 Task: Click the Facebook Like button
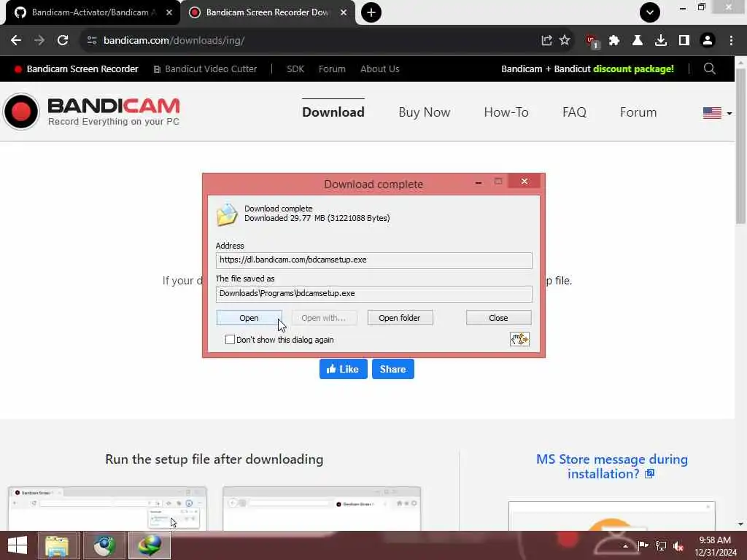343,369
